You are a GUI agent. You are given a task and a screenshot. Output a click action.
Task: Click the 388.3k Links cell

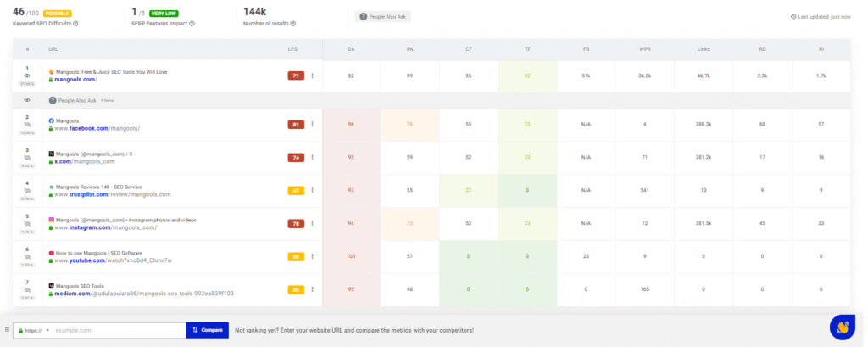click(704, 124)
